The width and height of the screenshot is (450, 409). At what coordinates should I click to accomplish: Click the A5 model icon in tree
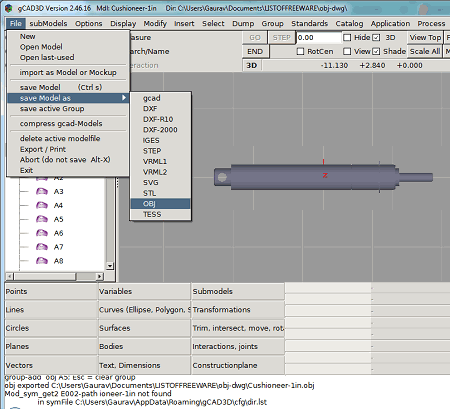42,219
